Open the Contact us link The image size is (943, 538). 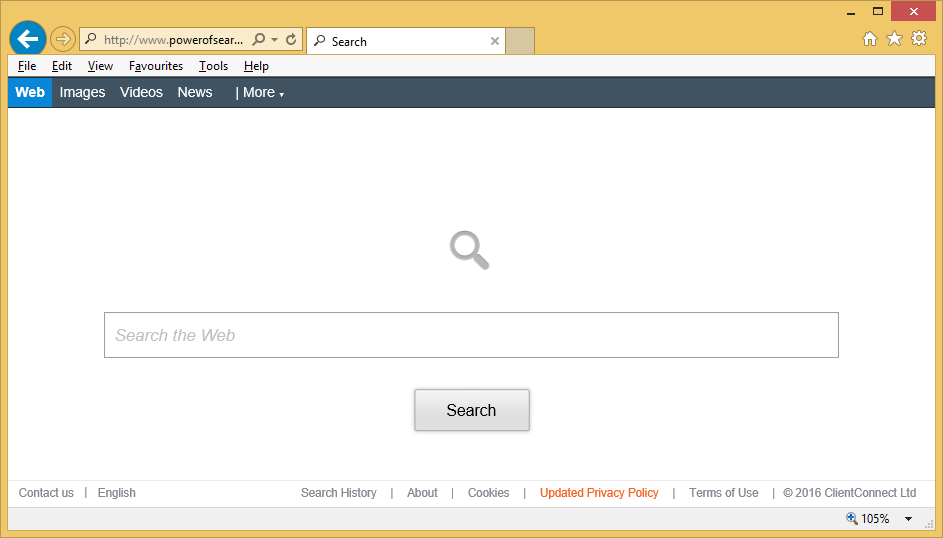[x=46, y=493]
